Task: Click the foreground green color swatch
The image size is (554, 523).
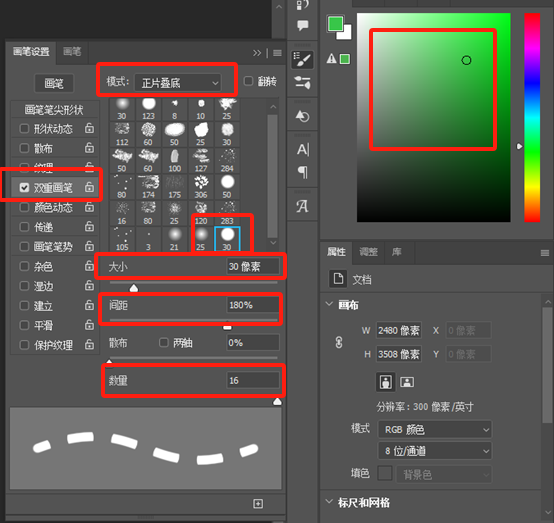Action: coord(335,24)
